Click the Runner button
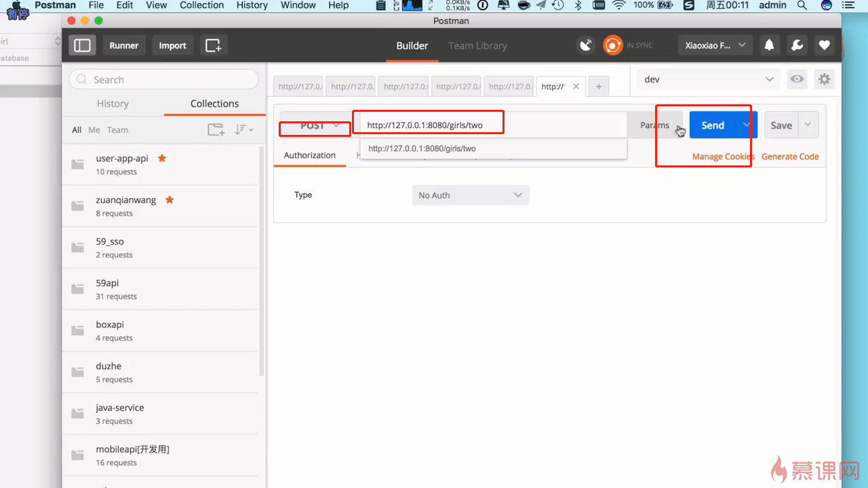868x488 pixels. coord(124,45)
